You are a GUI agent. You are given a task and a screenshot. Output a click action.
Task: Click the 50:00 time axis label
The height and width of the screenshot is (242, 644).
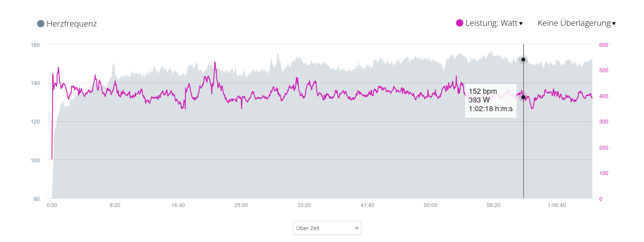[430, 205]
